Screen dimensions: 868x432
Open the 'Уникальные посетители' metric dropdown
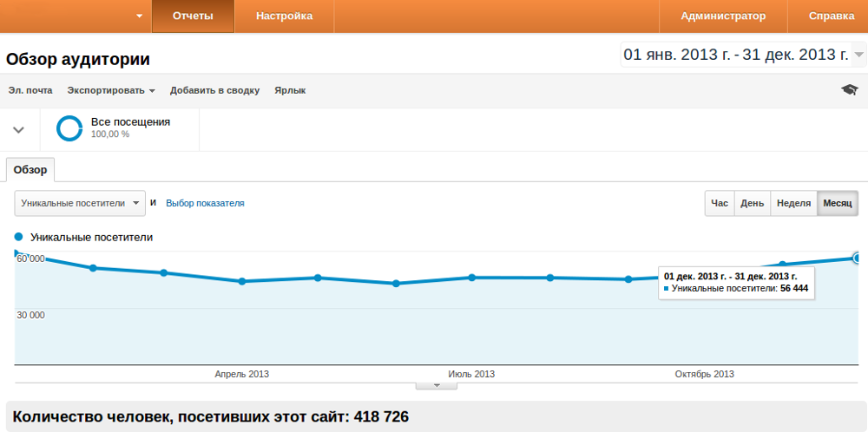point(80,203)
